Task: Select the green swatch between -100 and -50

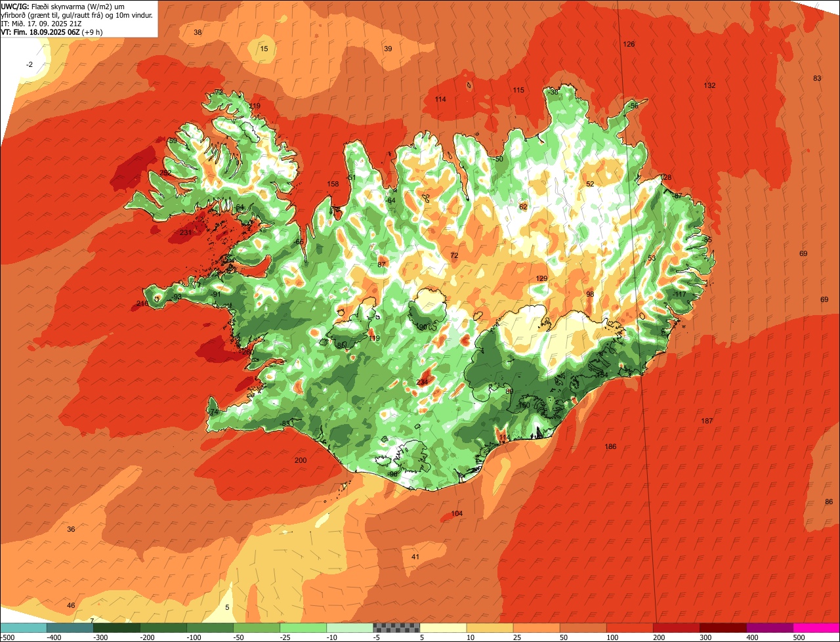Action: coord(210,628)
